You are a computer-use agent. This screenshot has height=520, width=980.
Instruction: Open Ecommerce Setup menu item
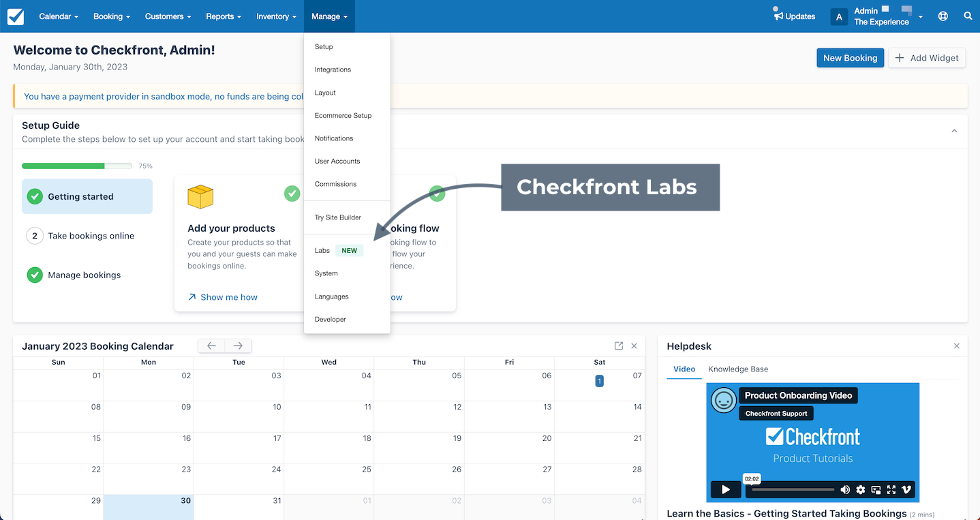(x=347, y=115)
